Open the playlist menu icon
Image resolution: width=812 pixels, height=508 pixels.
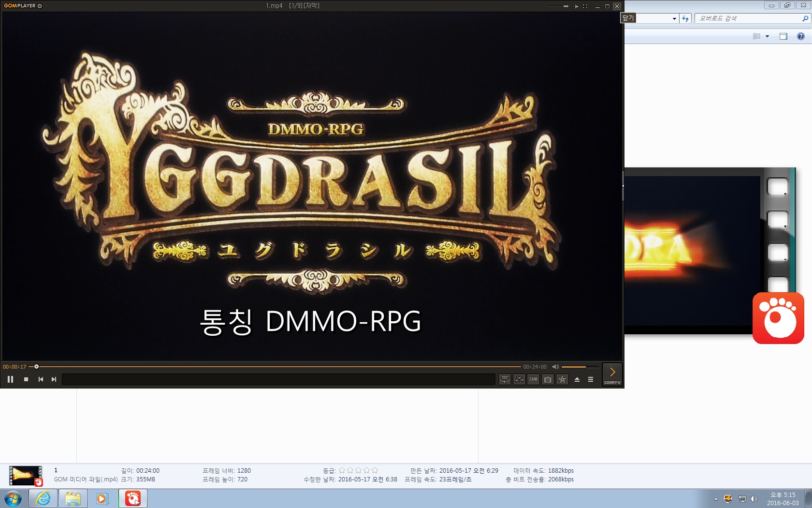pos(591,379)
